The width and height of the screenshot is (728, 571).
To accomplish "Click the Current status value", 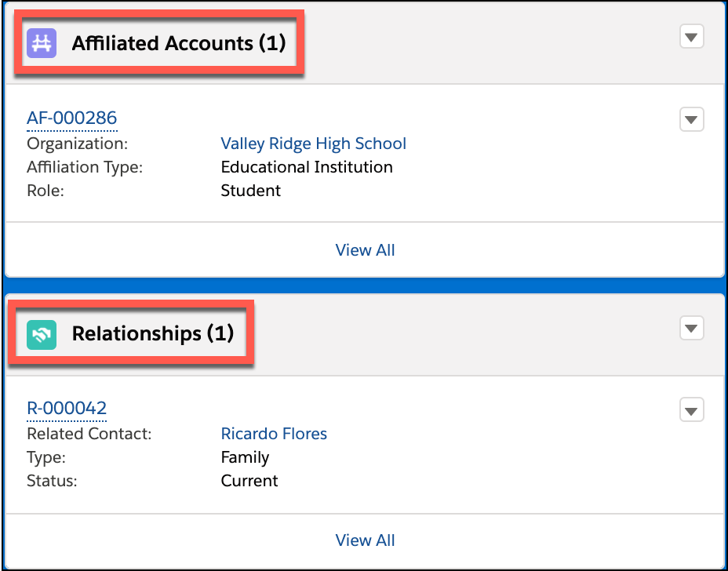I will [x=249, y=481].
